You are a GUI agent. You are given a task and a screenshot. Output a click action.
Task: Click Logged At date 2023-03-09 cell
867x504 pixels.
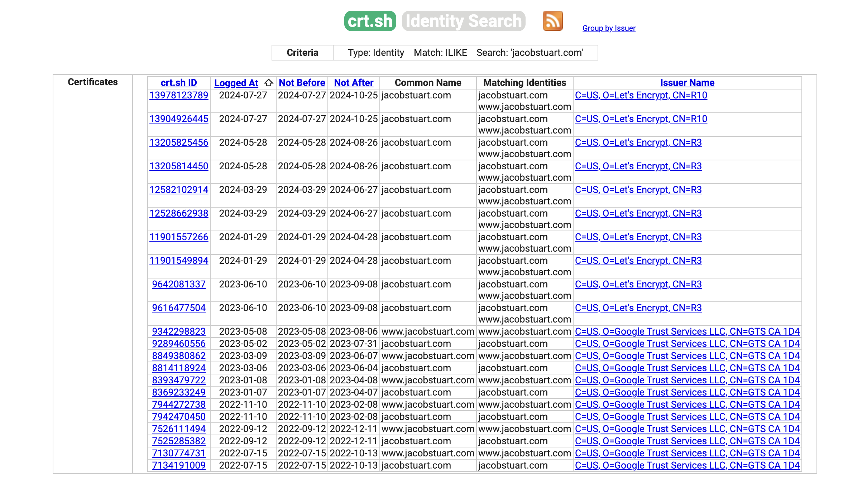click(243, 356)
